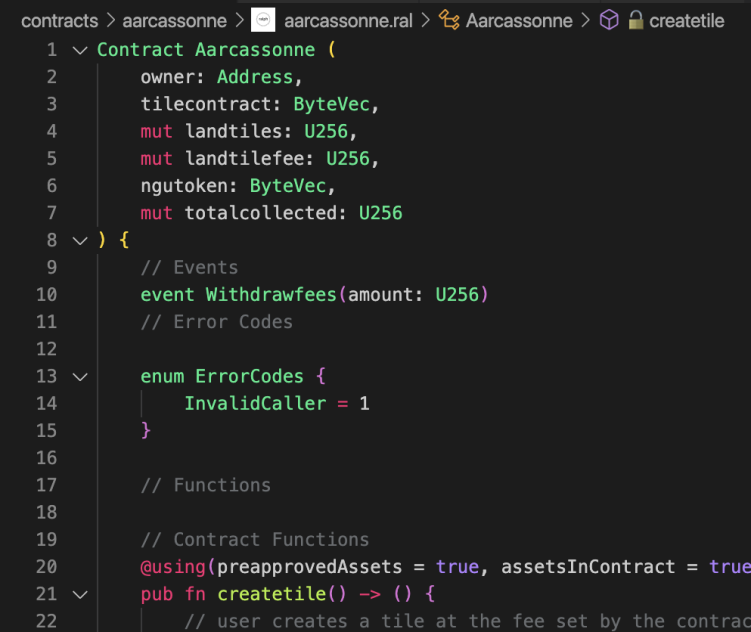Click 'Withdrawfees' event name
The height and width of the screenshot is (632, 751).
coord(271,295)
